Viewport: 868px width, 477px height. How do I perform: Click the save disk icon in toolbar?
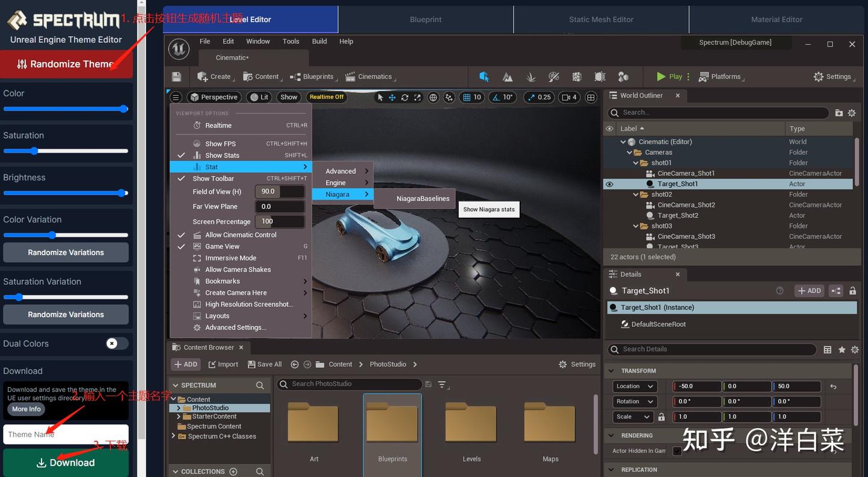[x=177, y=77]
